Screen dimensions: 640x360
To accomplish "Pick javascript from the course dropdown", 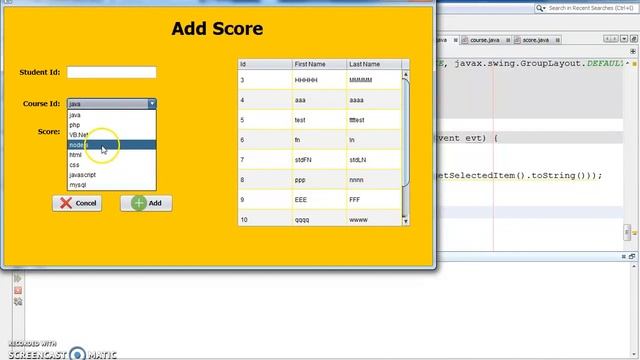I will pos(111,175).
